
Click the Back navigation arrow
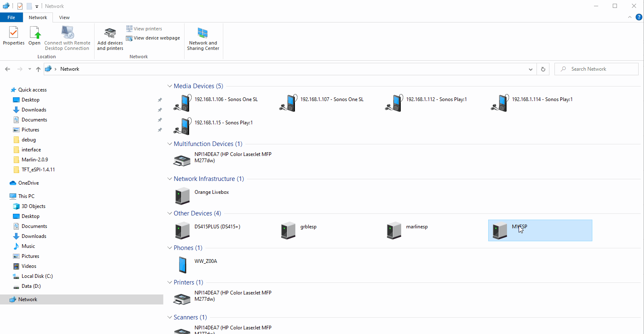[7, 69]
